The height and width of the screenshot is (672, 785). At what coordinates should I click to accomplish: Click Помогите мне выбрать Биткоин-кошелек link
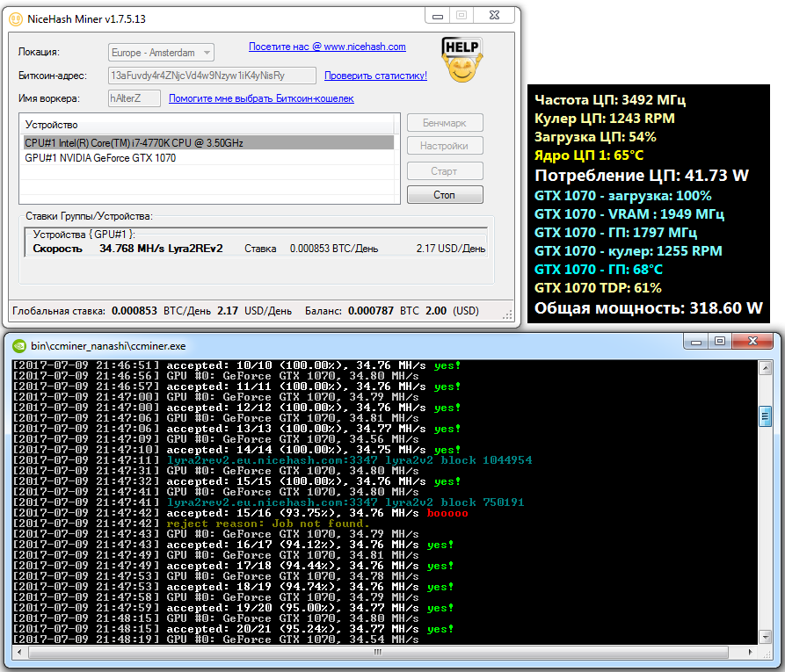[261, 98]
